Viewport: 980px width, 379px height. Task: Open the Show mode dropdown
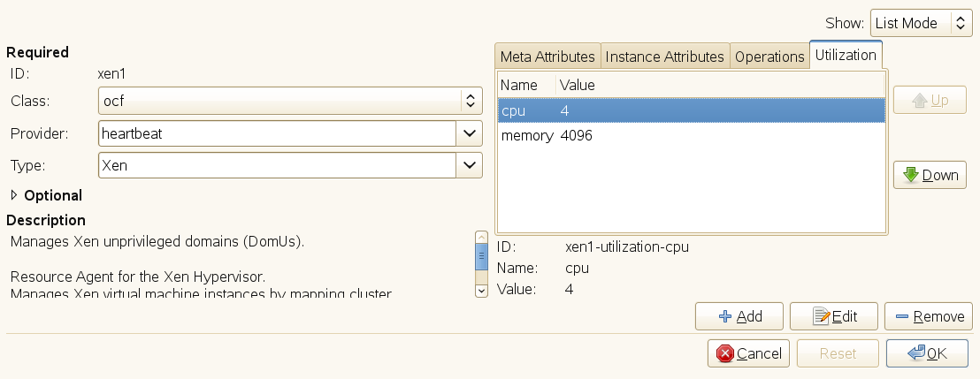921,24
